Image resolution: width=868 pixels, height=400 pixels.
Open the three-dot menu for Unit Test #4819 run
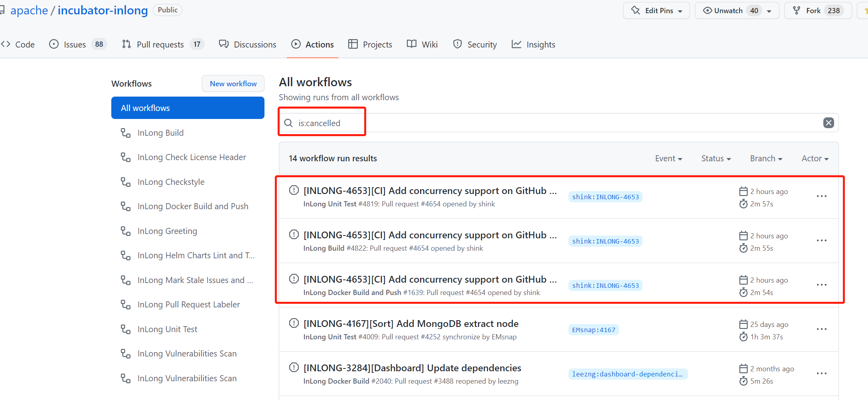coord(822,196)
